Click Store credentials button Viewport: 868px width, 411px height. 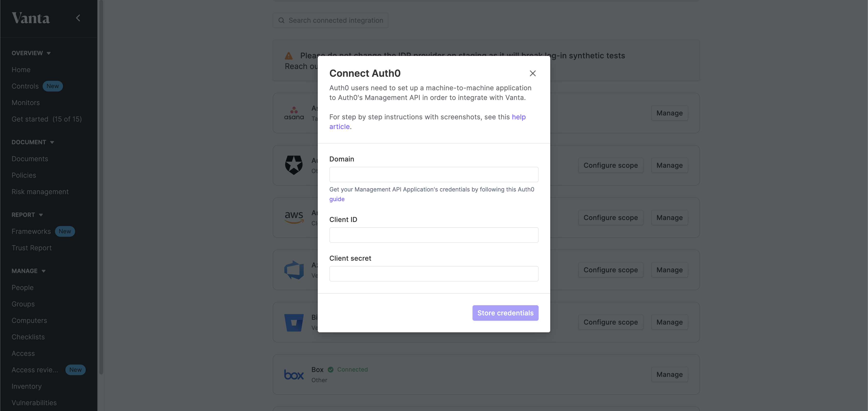pyautogui.click(x=505, y=313)
